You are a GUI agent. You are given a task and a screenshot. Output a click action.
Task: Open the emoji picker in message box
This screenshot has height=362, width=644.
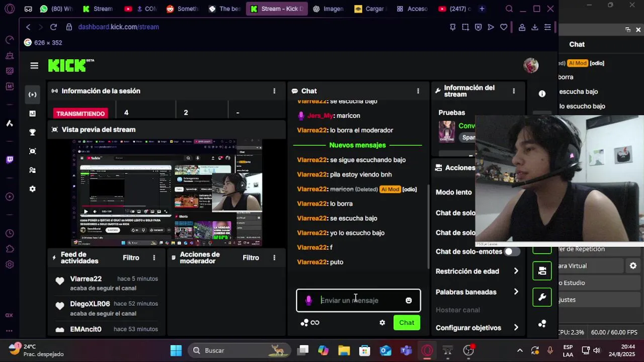409,301
